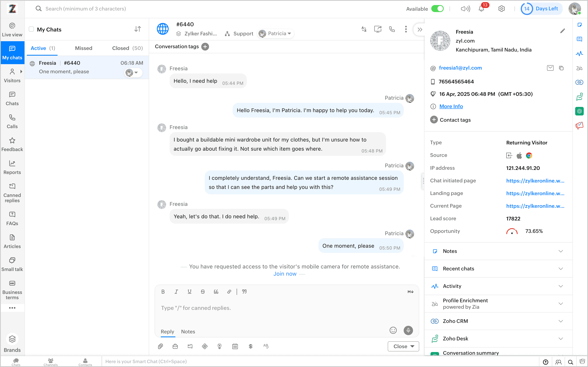The width and height of the screenshot is (588, 367).
Task: Send email to Freesia envelope icon
Action: point(550,68)
